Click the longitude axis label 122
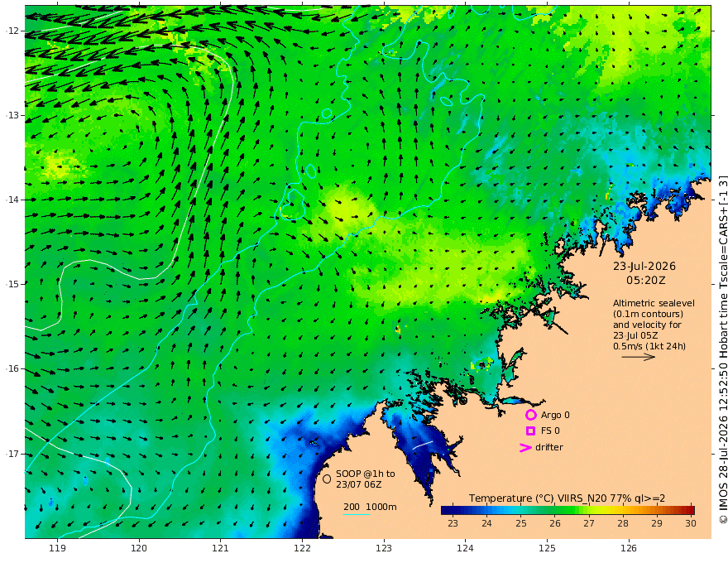This screenshot has width=728, height=563. (x=302, y=549)
